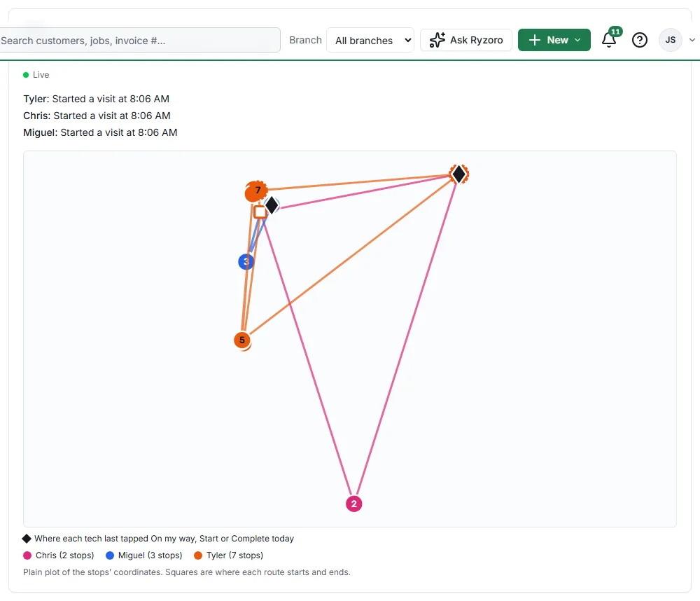Click the pink Chris legend swatch
This screenshot has height=601, width=700.
coord(27,555)
